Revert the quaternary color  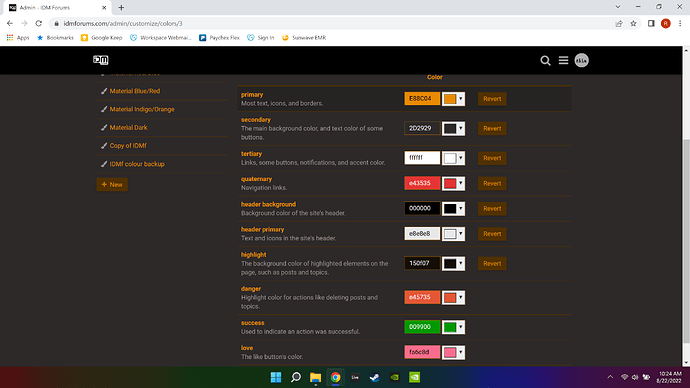(492, 183)
